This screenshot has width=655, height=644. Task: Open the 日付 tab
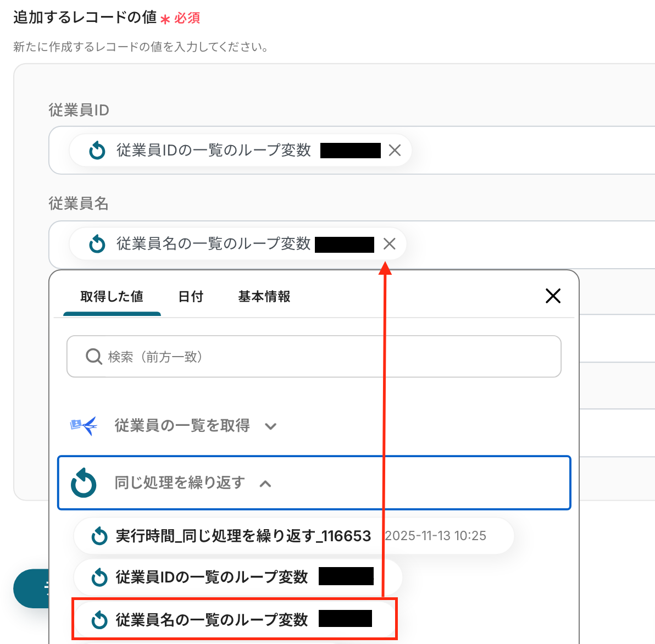click(191, 297)
